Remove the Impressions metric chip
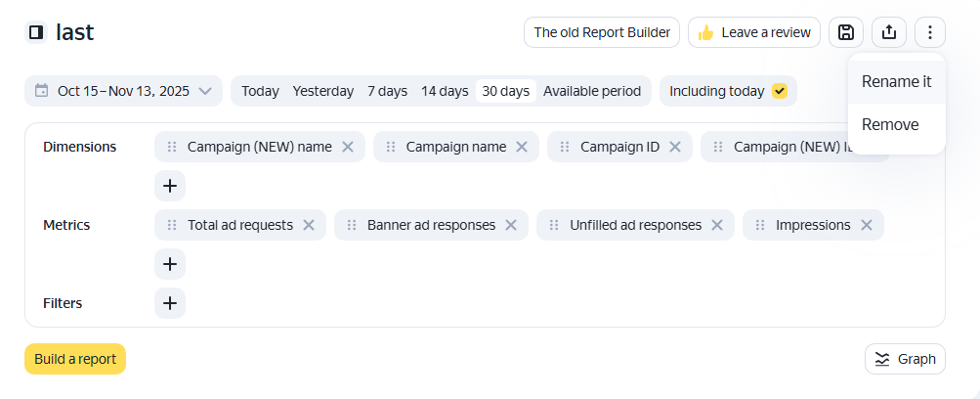 (867, 225)
